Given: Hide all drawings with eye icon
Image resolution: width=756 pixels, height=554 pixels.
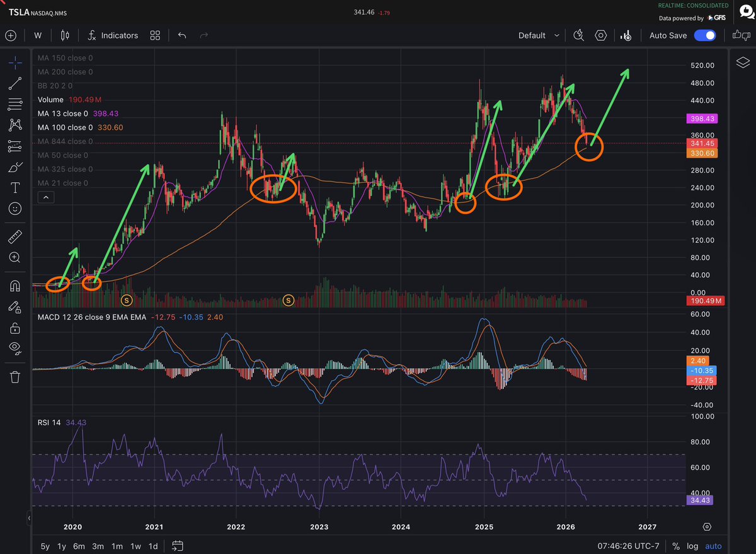Looking at the screenshot, I should 16,348.
